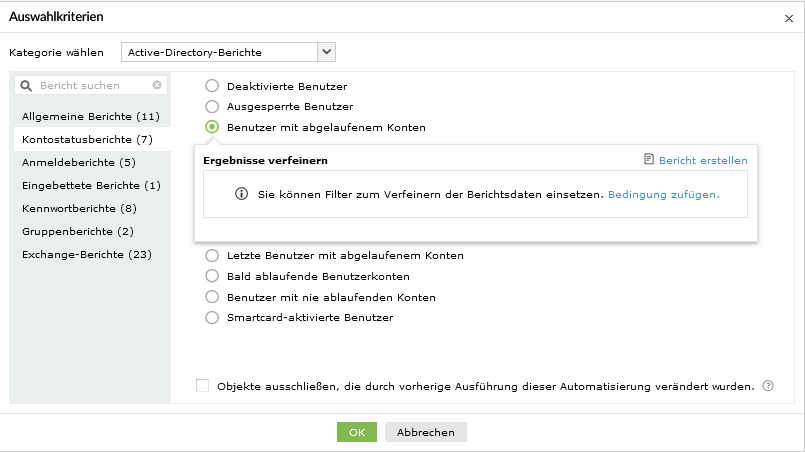Select Ausgesperrte Benutzer radio button

pos(212,106)
